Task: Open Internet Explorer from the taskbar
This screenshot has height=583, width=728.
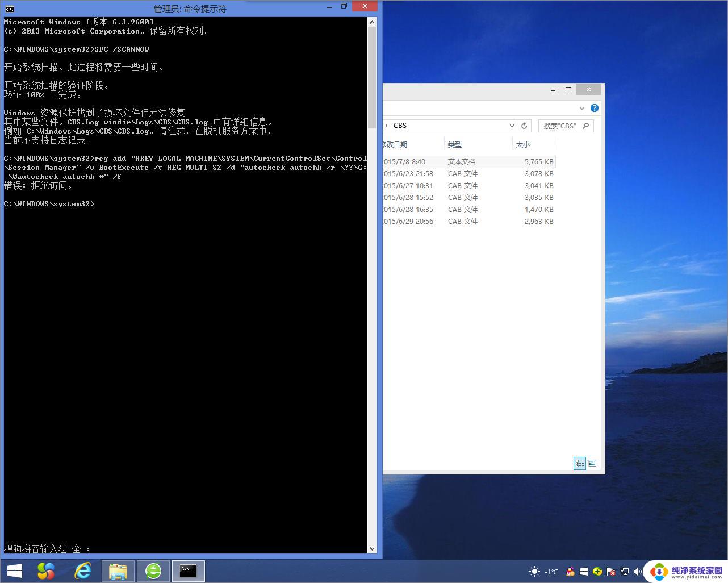Action: pyautogui.click(x=83, y=571)
